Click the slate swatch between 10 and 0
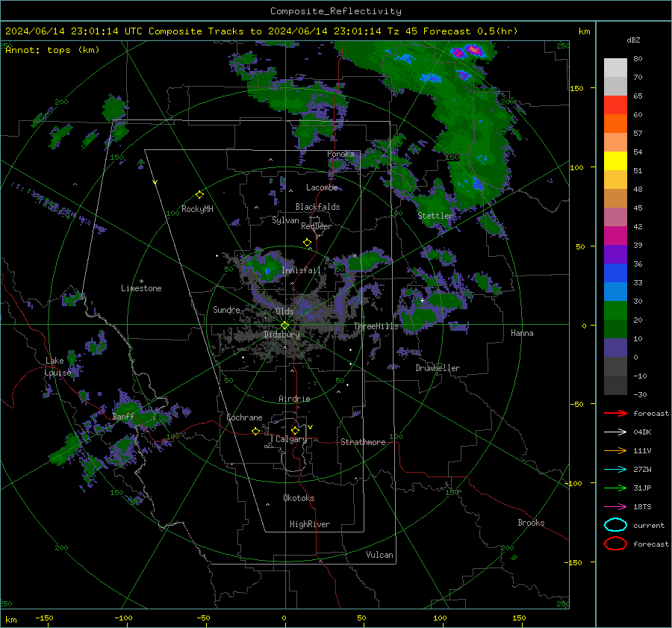Image resolution: width=672 pixels, height=628 pixels. [615, 347]
